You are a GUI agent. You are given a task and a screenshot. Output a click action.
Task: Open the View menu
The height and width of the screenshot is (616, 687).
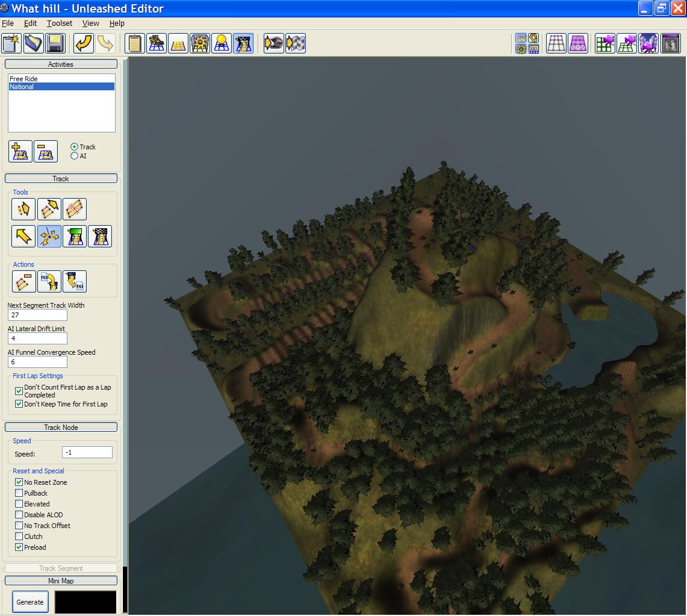[x=90, y=23]
